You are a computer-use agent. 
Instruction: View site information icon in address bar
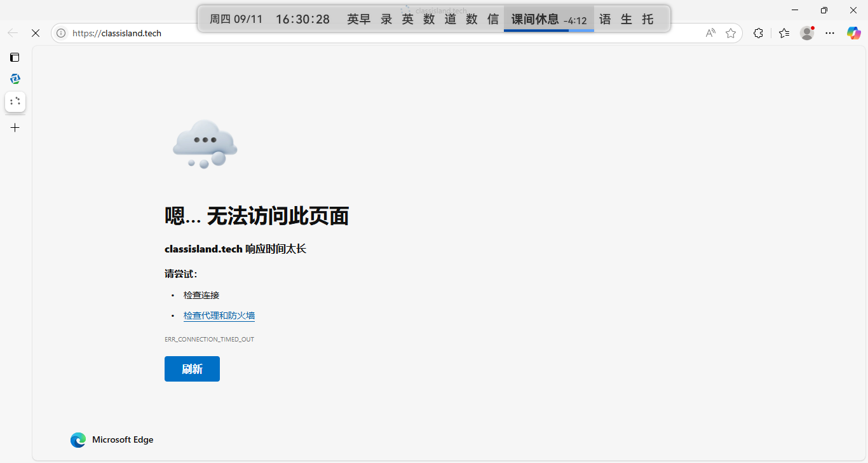tap(62, 33)
